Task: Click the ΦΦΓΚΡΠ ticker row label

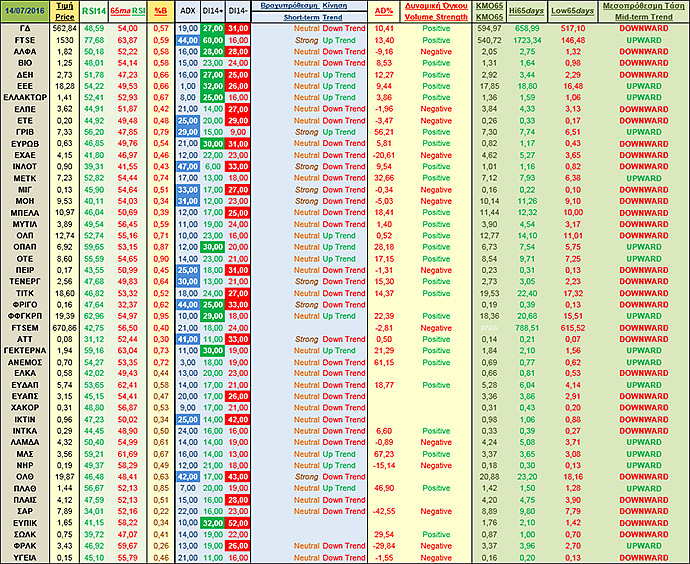Action: [25, 316]
